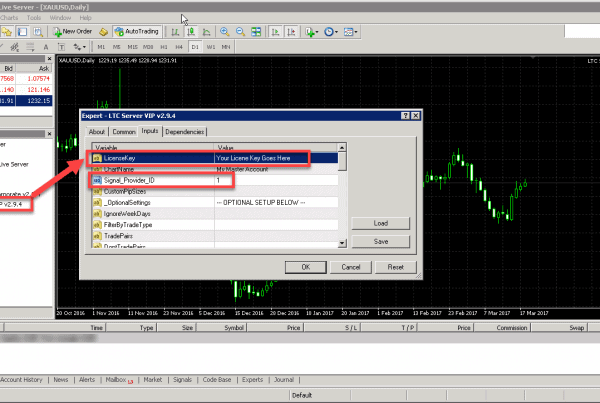Viewport: 600px width, 403px height.
Task: Switch chart to candlesticks icon
Action: point(191,32)
